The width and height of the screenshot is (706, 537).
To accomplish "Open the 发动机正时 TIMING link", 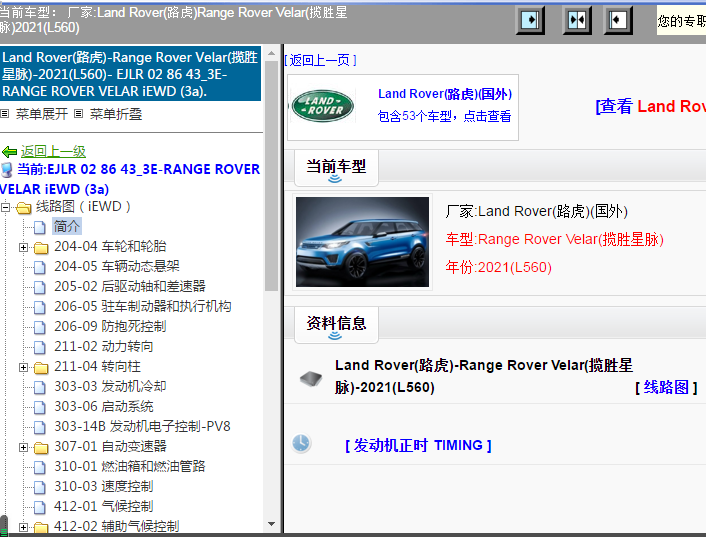I will tap(418, 446).
